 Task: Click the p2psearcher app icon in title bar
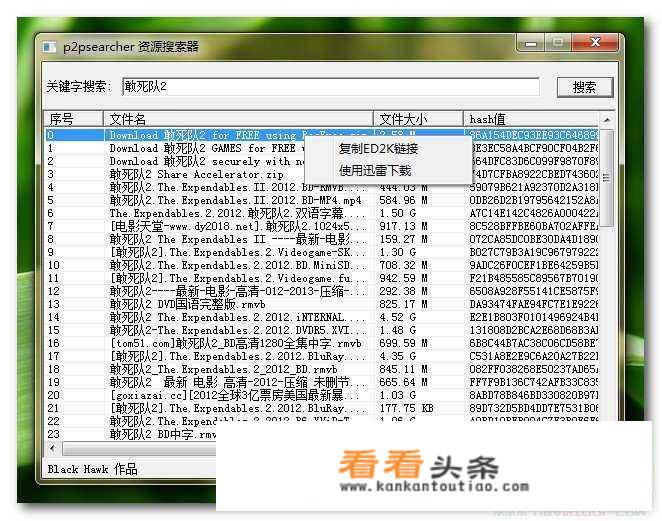tap(49, 46)
